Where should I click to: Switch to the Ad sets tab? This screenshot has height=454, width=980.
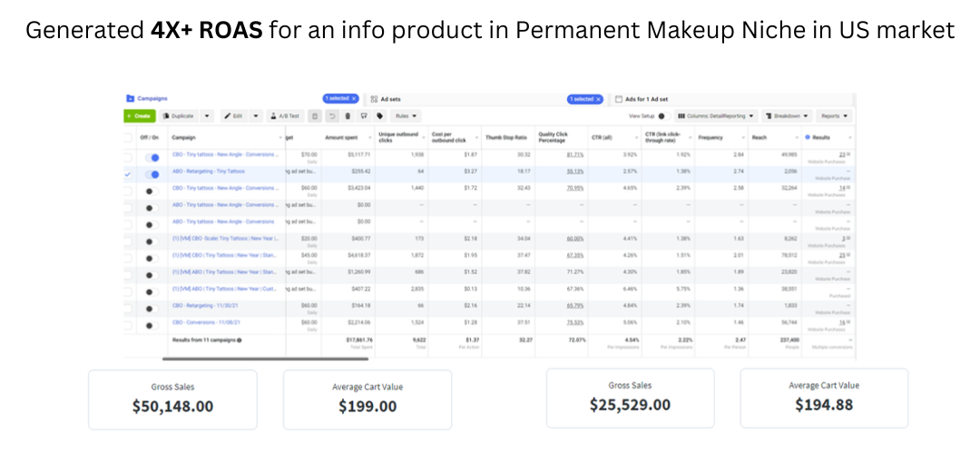(386, 99)
